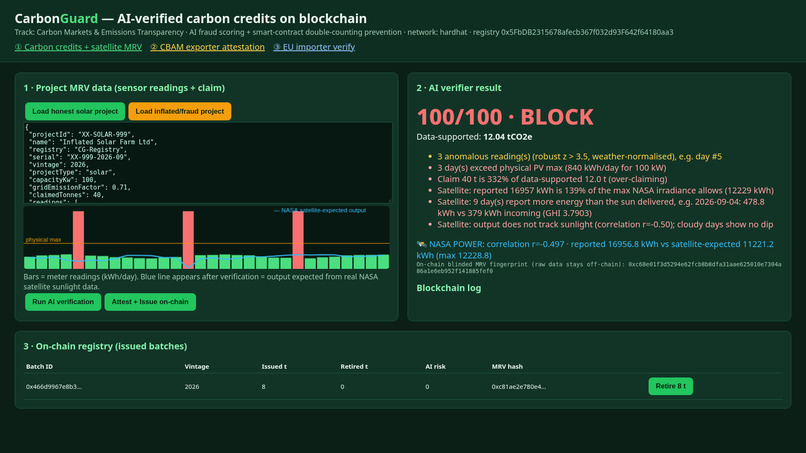The width and height of the screenshot is (806, 453).
Task: Click the middle red anomalous bar
Action: 188,240
